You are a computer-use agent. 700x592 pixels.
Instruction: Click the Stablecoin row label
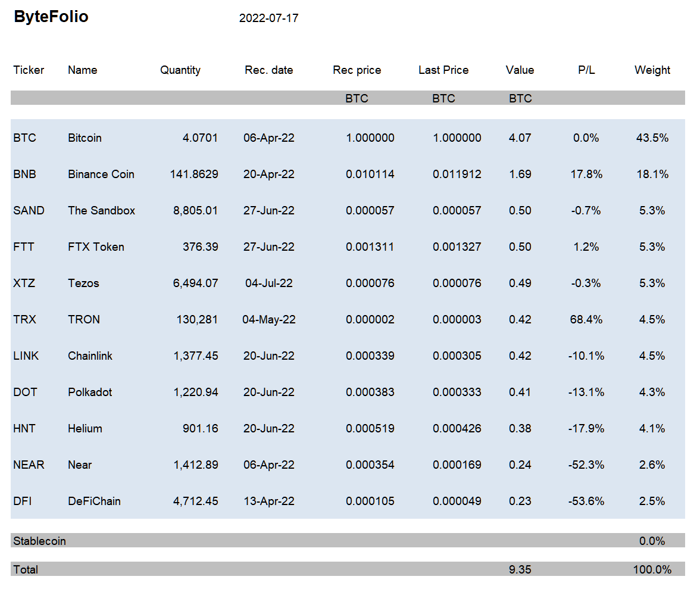pyautogui.click(x=40, y=541)
